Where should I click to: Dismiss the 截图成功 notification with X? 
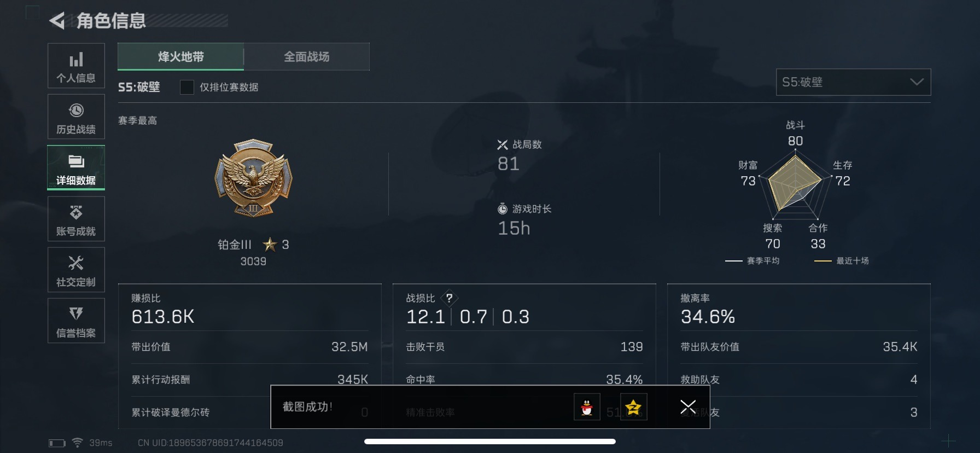(x=688, y=406)
